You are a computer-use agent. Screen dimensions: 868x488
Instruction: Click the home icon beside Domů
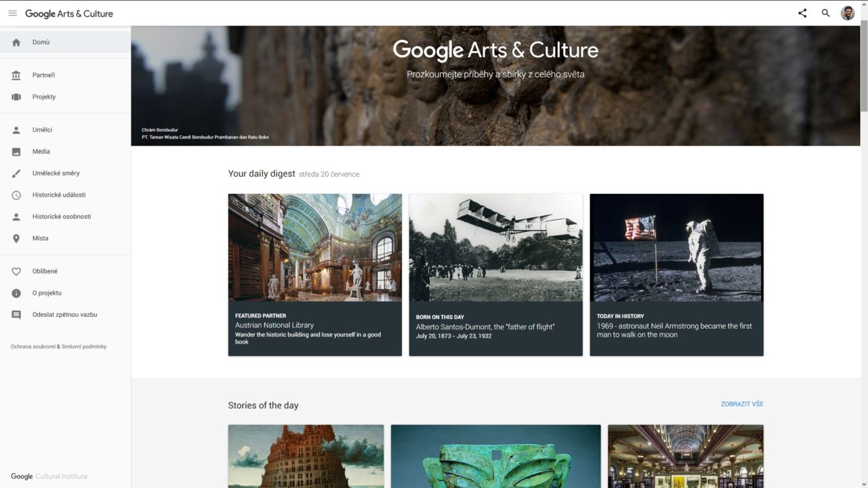coord(16,42)
